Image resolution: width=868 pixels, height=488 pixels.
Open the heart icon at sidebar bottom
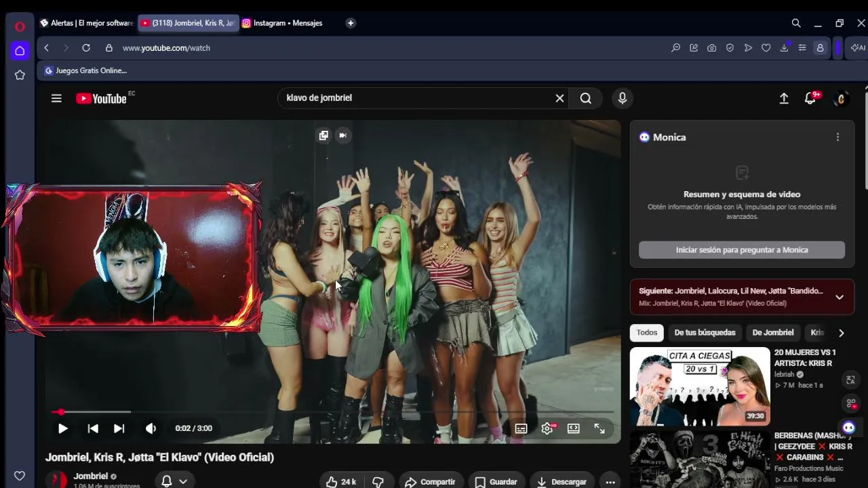(20, 476)
